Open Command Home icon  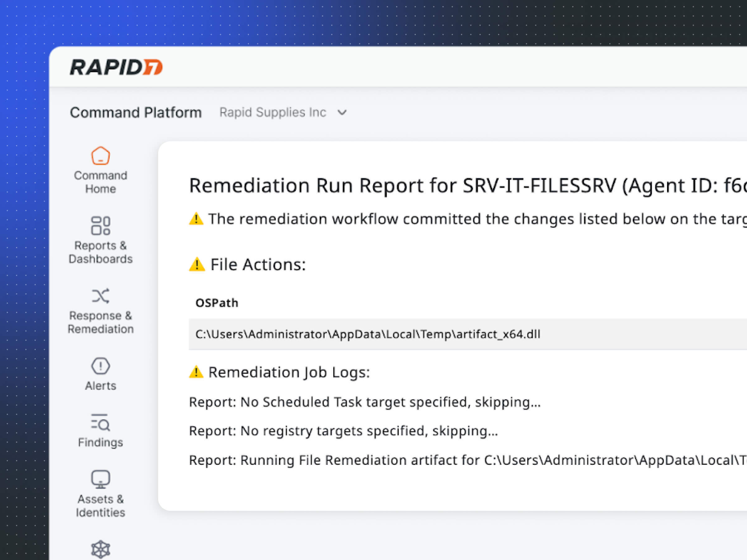click(100, 156)
